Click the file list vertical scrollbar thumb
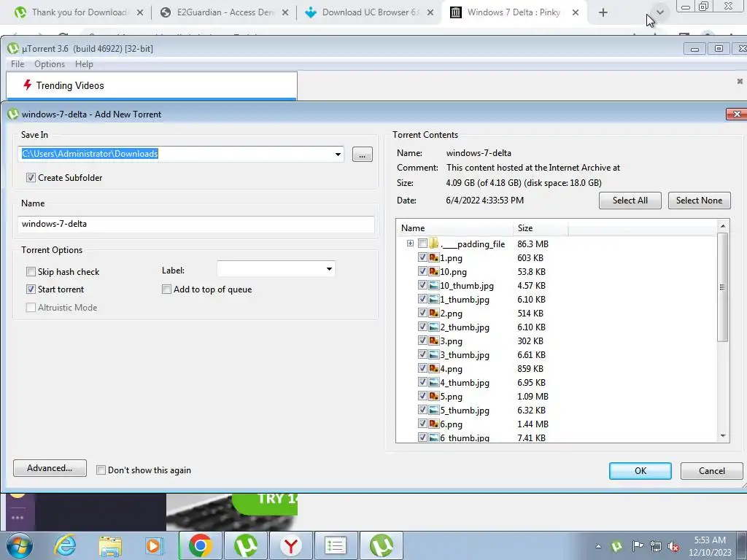The height and width of the screenshot is (560, 747). coord(723,287)
